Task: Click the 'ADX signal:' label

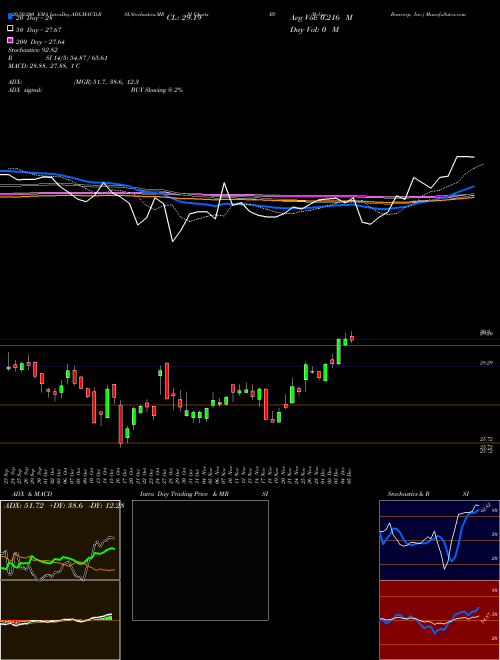Action: click(24, 90)
